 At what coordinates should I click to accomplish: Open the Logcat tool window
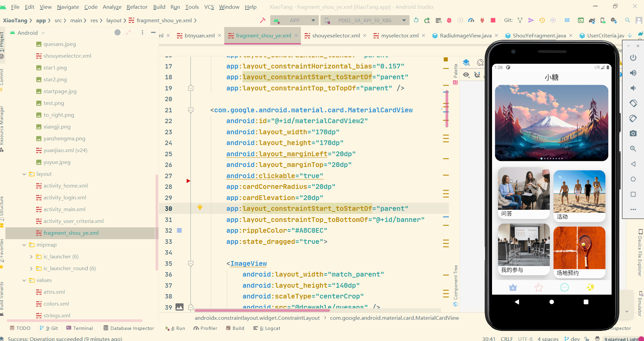(267, 328)
